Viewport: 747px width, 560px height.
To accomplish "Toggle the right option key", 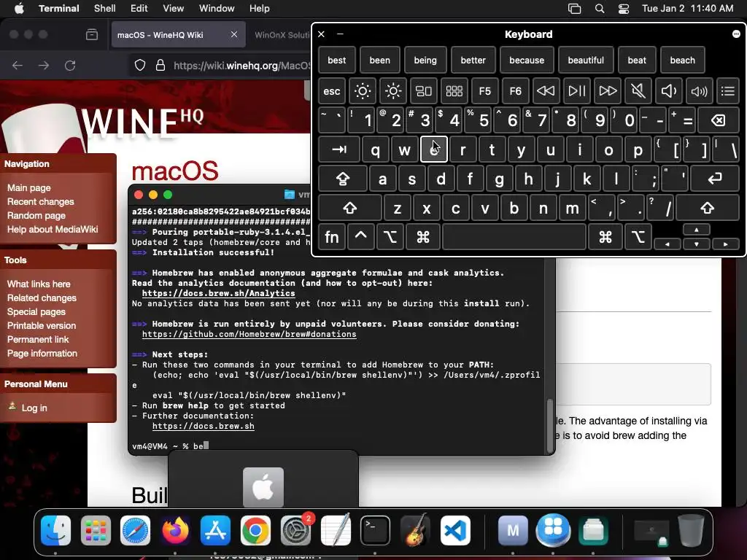I will (638, 237).
